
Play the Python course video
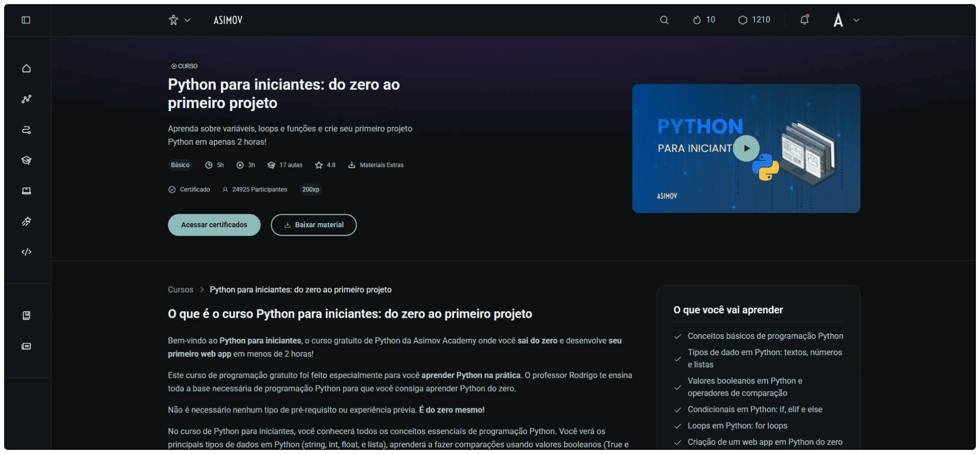point(746,148)
